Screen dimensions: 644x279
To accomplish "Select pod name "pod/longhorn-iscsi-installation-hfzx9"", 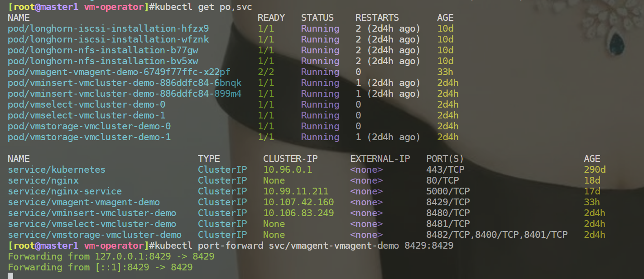I will [x=108, y=28].
